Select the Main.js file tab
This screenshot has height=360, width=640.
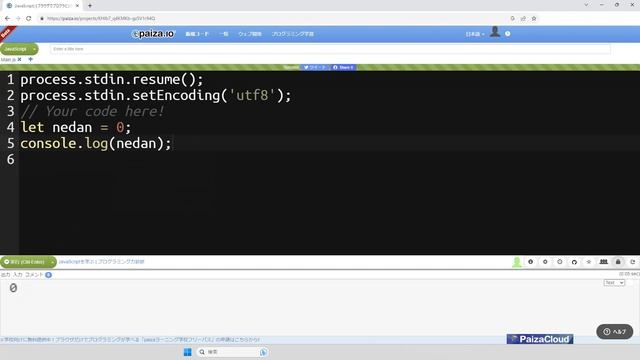coord(8,60)
